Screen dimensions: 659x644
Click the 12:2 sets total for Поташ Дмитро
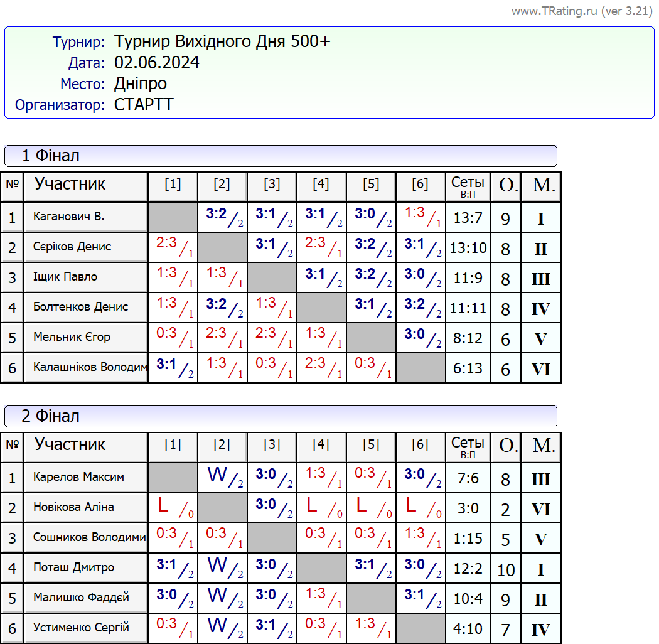(x=468, y=569)
